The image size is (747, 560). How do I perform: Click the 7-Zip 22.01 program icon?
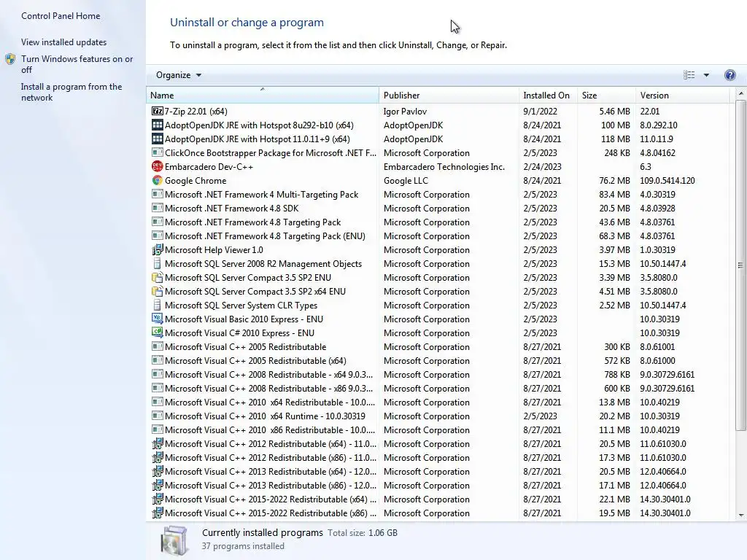(158, 111)
